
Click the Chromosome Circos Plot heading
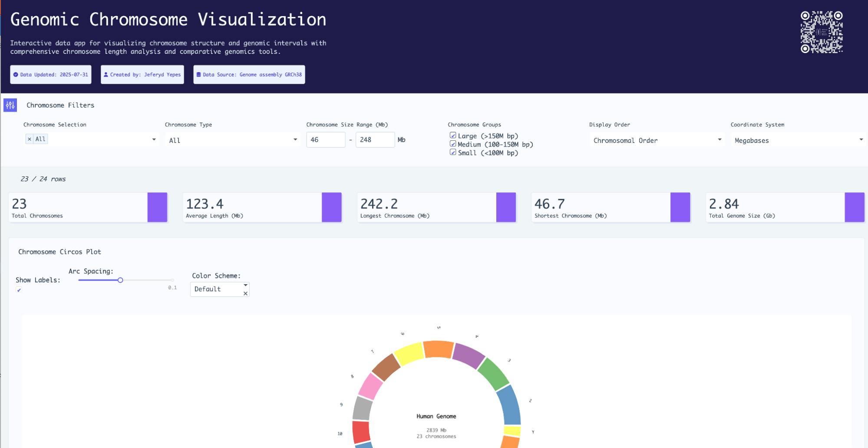[59, 252]
